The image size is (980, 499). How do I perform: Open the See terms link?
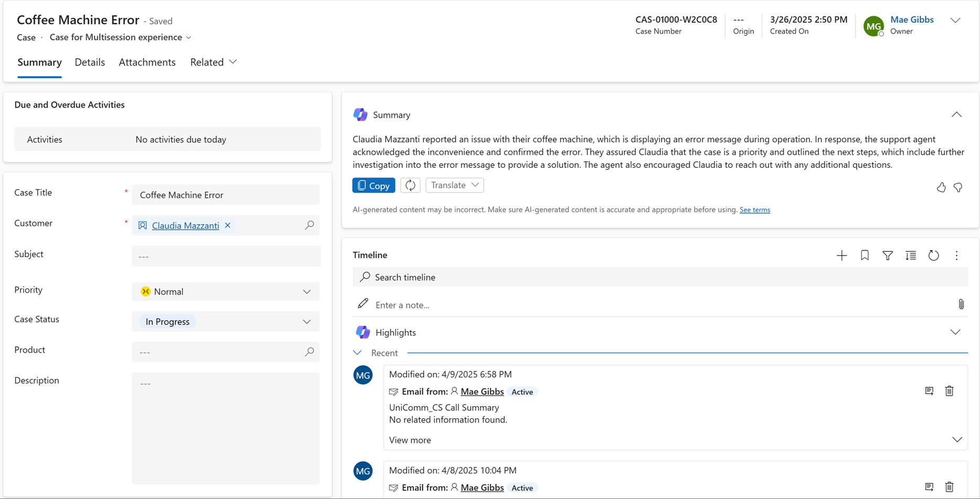754,209
